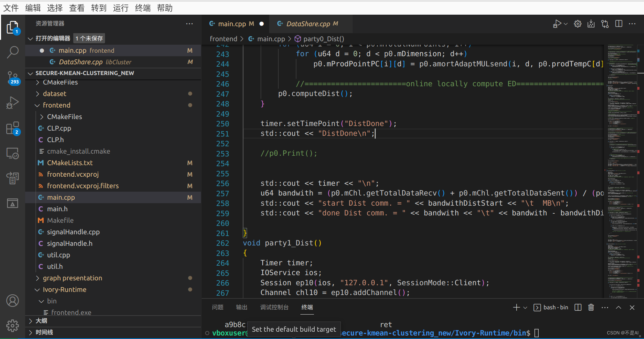This screenshot has height=339, width=644.
Task: Expand the 时间线 timeline section
Action: 113,332
